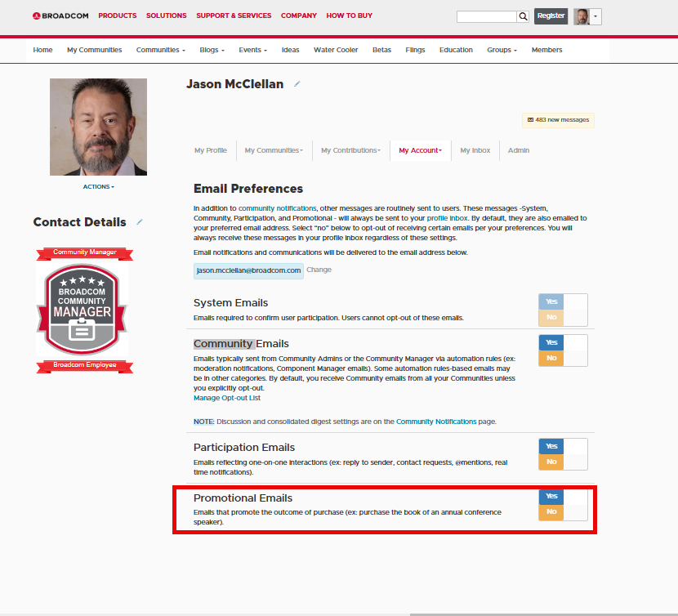Click the Community Manager ribbon label
Image resolution: width=678 pixels, height=616 pixels.
point(85,252)
